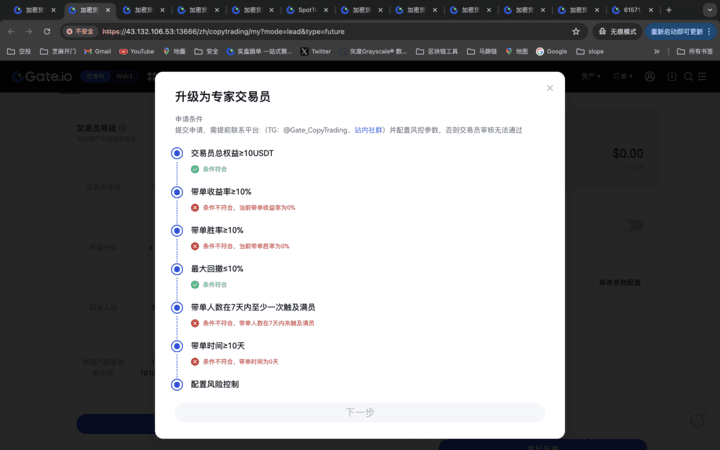
Task: Open the Google bookmark
Action: (x=551, y=51)
